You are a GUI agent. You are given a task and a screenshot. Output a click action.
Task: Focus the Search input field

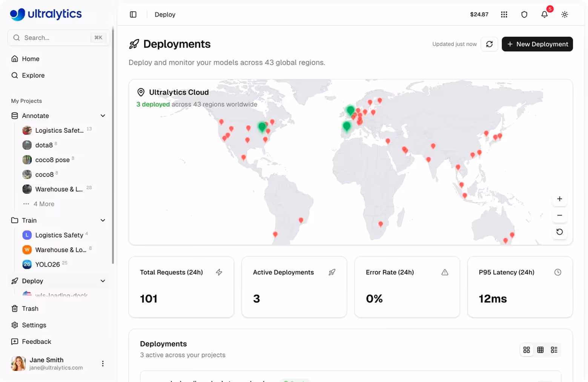coord(58,38)
